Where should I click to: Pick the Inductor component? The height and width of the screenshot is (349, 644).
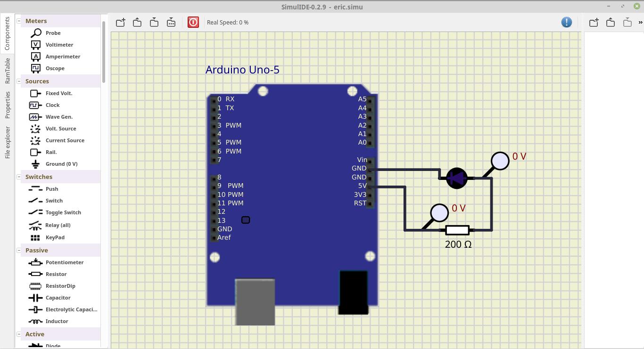[x=57, y=321]
